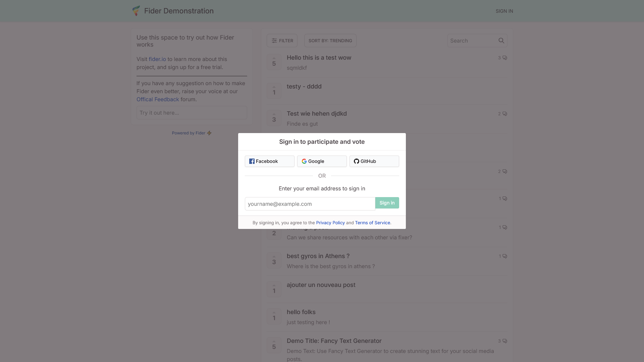
Task: Open the Offical Feedback forum link
Action: [158, 99]
